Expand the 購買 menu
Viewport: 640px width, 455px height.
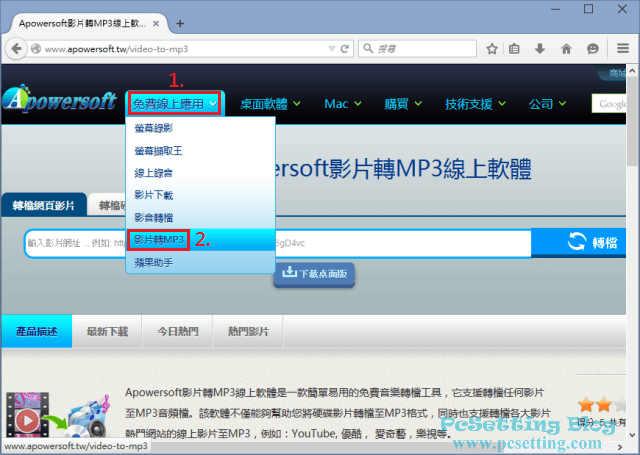(x=402, y=104)
